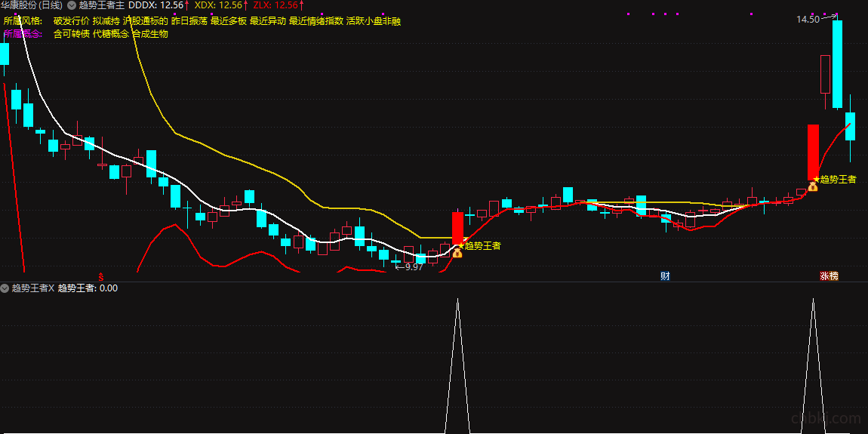Click the 最近多板 style tag
Screen dimensions: 868x434
point(229,22)
